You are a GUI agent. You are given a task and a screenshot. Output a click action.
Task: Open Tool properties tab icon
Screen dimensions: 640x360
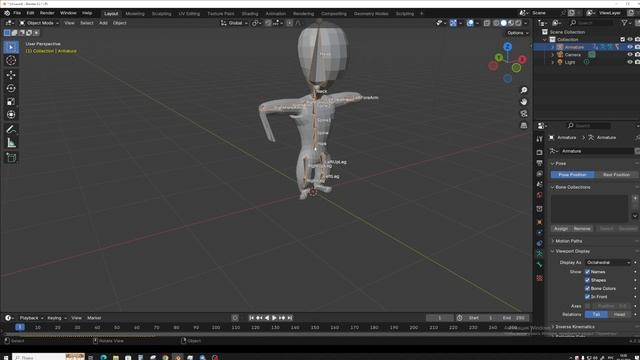click(540, 139)
